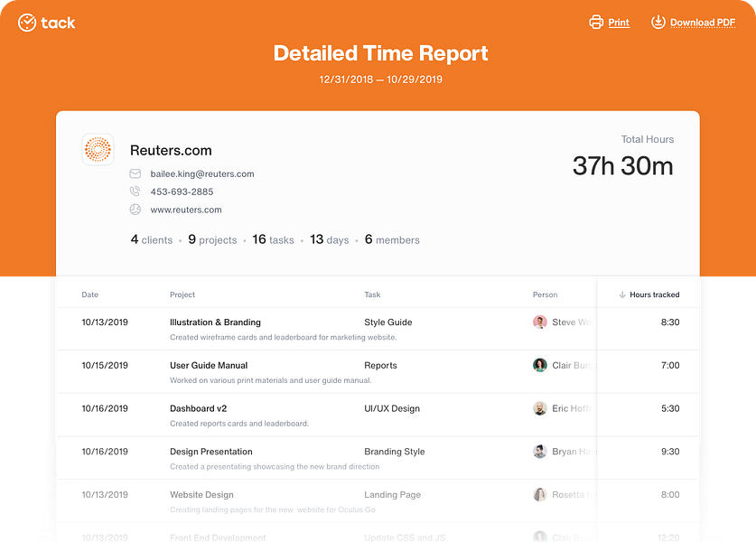Viewport: 756px width, 542px height.
Task: Select User Guide Manual project
Action: (x=209, y=366)
